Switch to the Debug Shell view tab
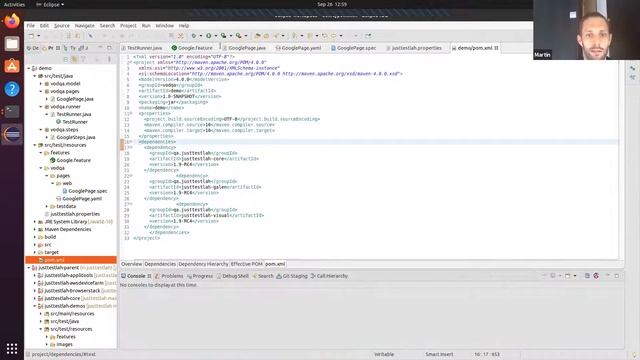This screenshot has width=640, height=360. pyautogui.click(x=233, y=276)
